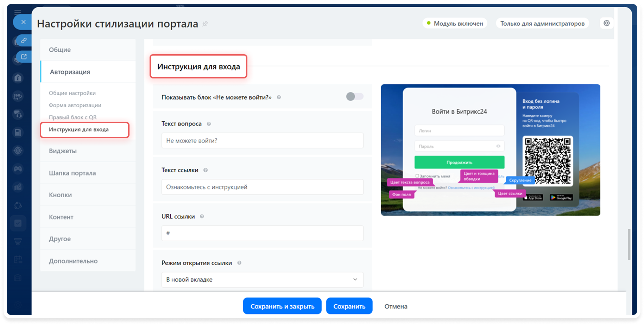Image resolution: width=644 pixels, height=325 pixels.
Task: Open the Общие settings section
Action: (x=88, y=50)
